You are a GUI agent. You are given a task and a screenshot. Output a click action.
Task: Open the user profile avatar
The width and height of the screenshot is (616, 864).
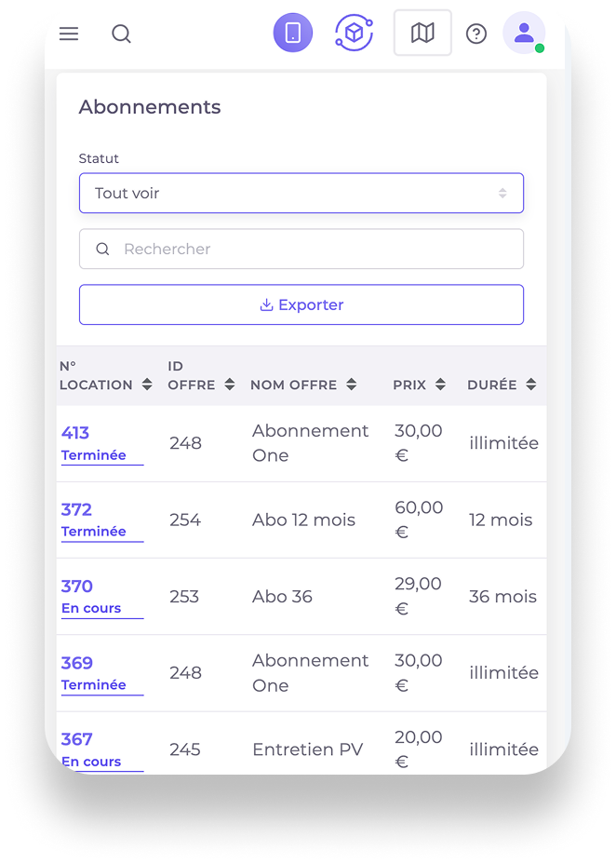(x=524, y=34)
